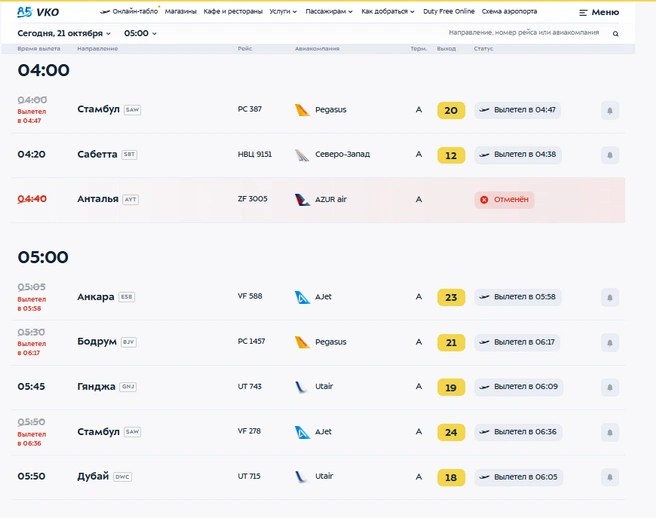
Task: Focus the flight search input field
Action: pyautogui.click(x=524, y=33)
